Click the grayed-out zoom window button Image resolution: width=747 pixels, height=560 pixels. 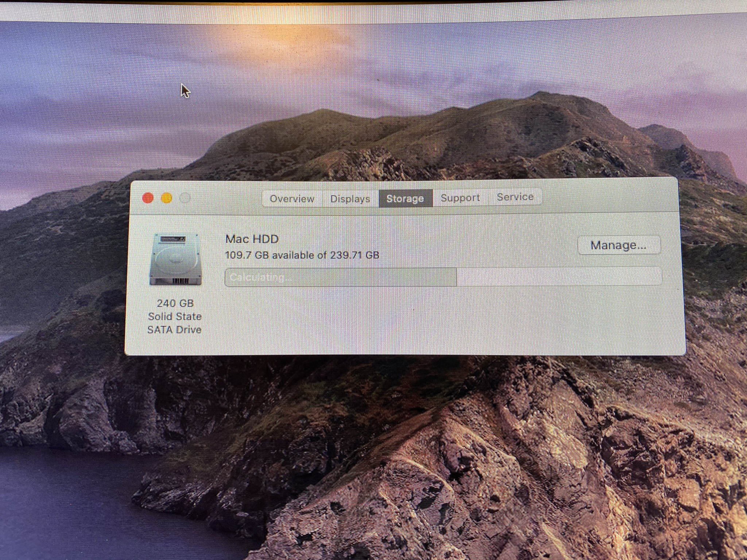(x=185, y=198)
